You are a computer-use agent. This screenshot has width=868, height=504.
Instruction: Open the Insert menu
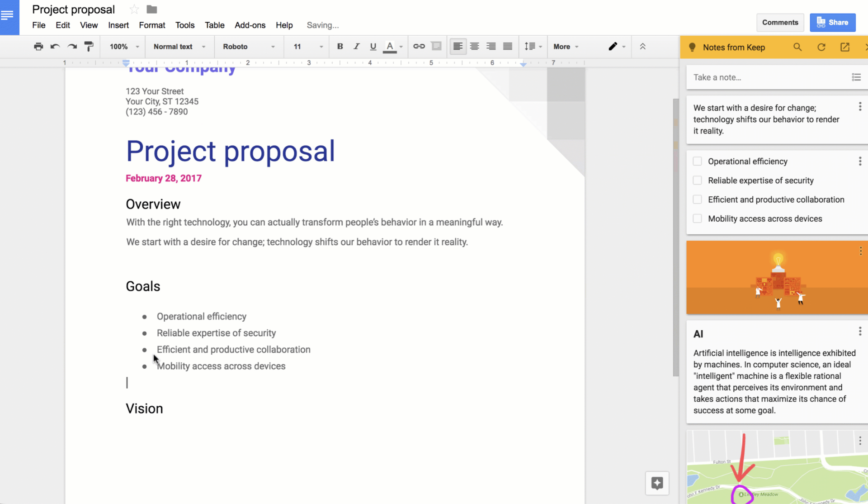click(118, 25)
